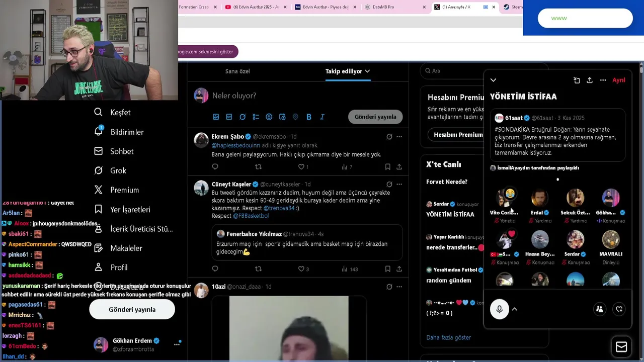Open Takip ediliyor dropdown arrow
The width and height of the screenshot is (644, 362).
pos(367,71)
